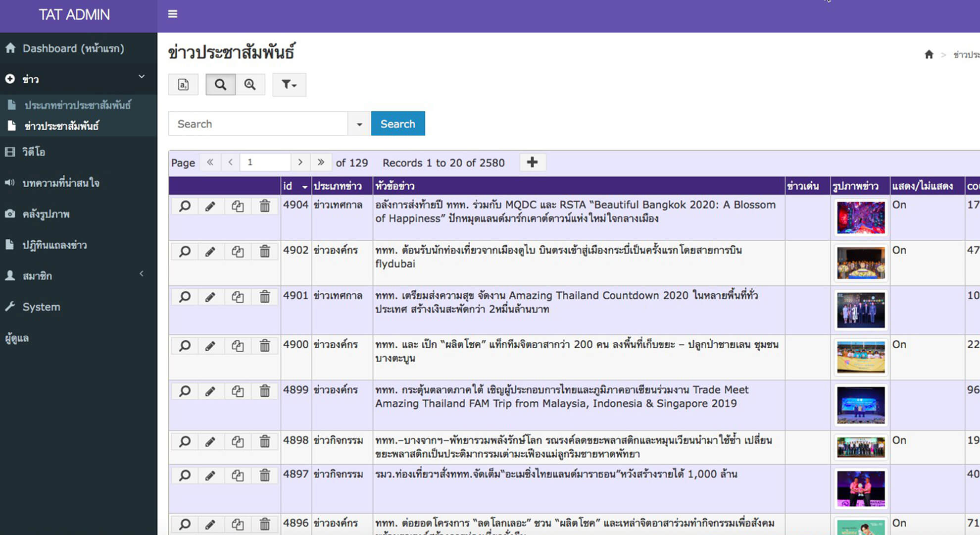
Task: Sort by the id column header
Action: [x=295, y=186]
